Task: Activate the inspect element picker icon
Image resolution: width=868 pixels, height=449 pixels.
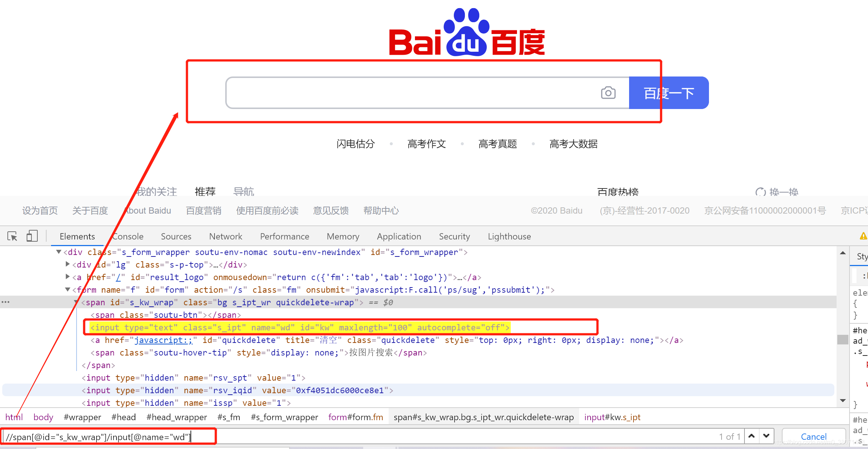Action: point(12,236)
